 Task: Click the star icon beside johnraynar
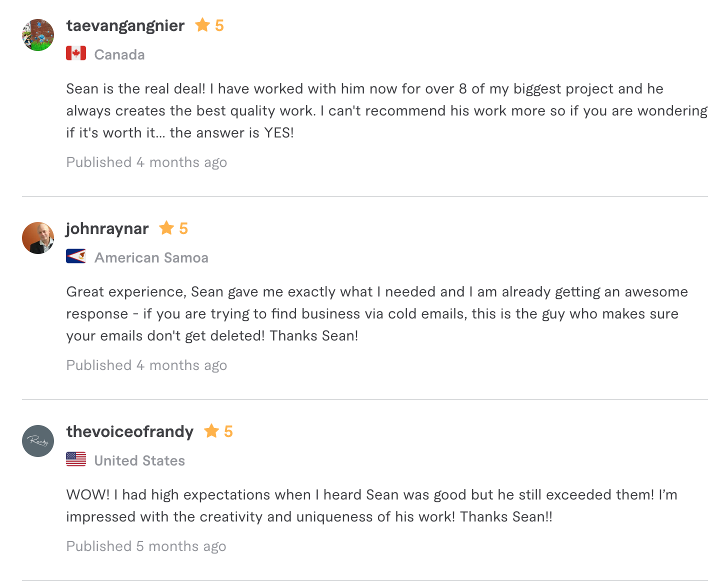tap(166, 228)
